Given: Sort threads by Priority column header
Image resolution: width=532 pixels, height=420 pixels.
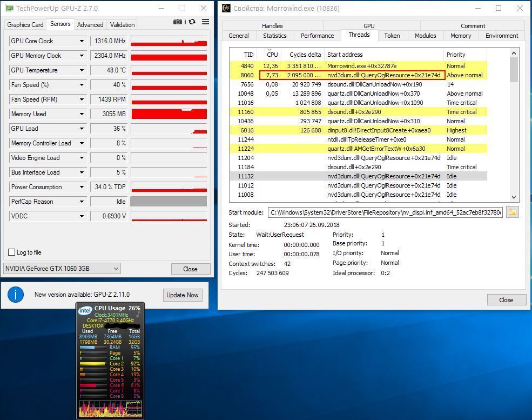Looking at the screenshot, I should [465, 55].
